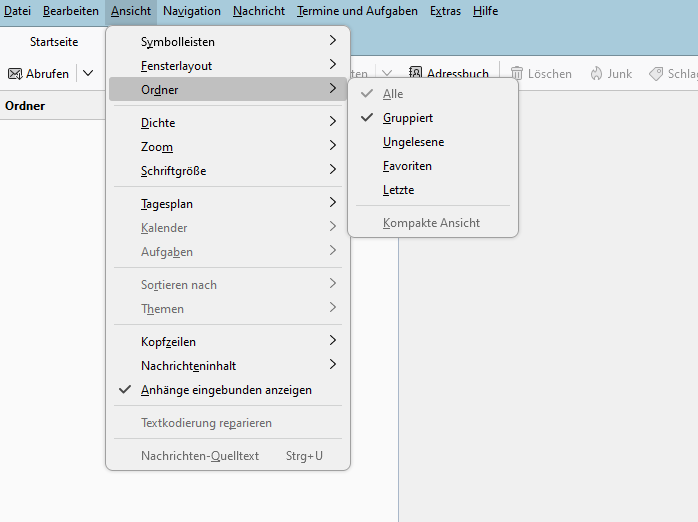Select Favoriten folder mode

407,166
